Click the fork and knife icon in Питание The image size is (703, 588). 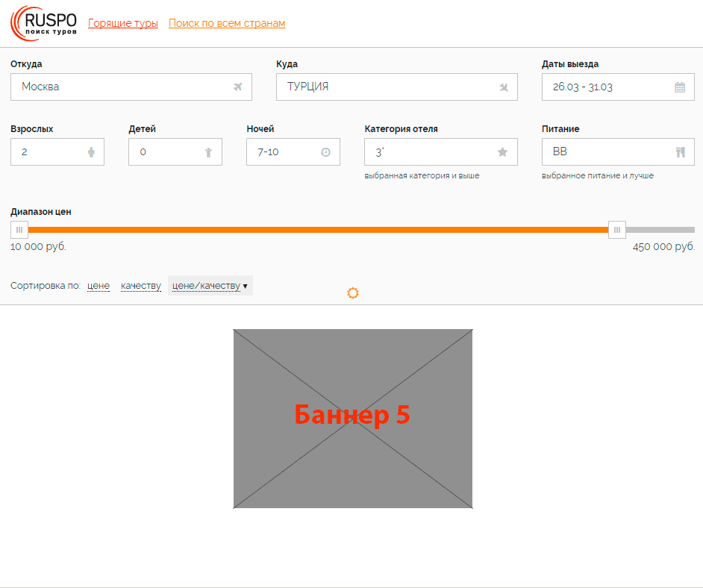click(680, 152)
